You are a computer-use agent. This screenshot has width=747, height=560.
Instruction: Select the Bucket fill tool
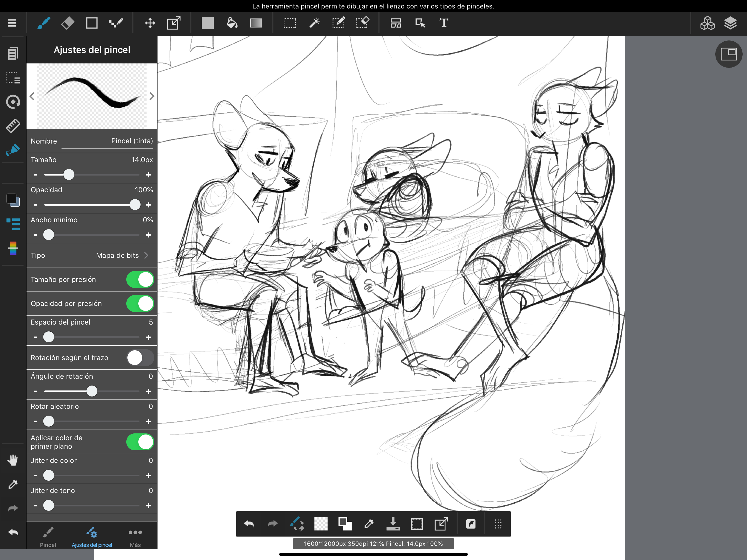pyautogui.click(x=232, y=23)
